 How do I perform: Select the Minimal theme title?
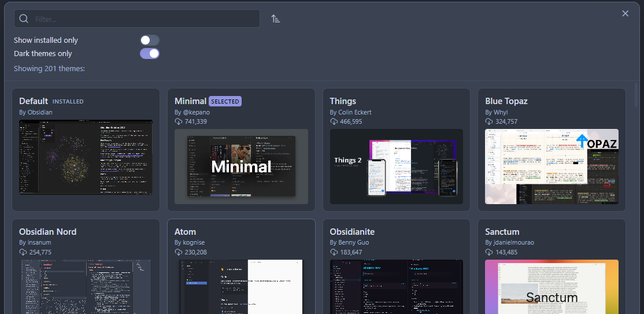pos(190,101)
